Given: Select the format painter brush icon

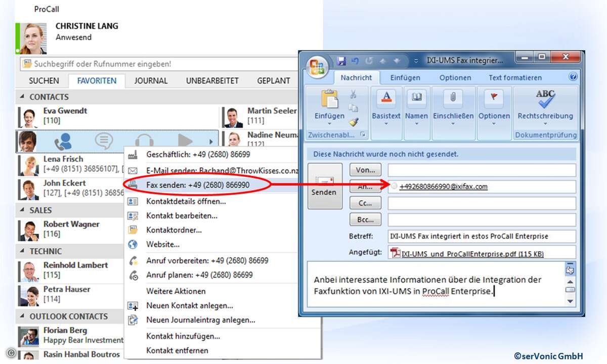Looking at the screenshot, I should click(353, 122).
